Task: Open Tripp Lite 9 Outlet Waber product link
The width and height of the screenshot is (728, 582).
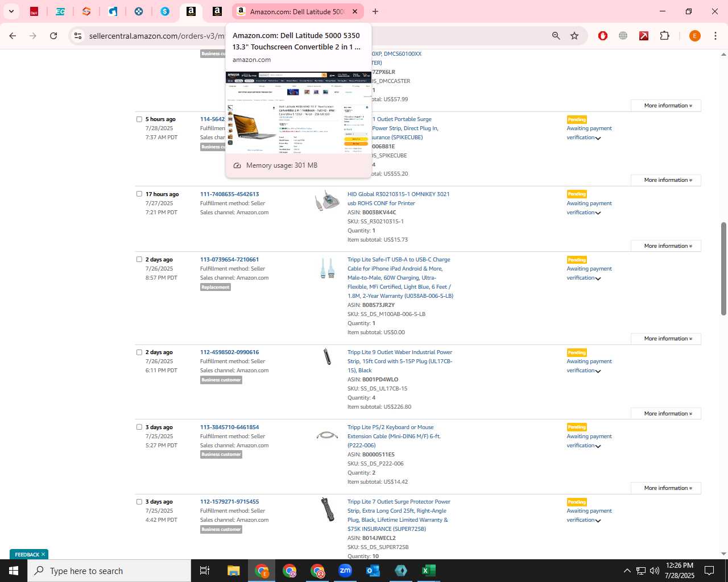Action: pos(400,361)
